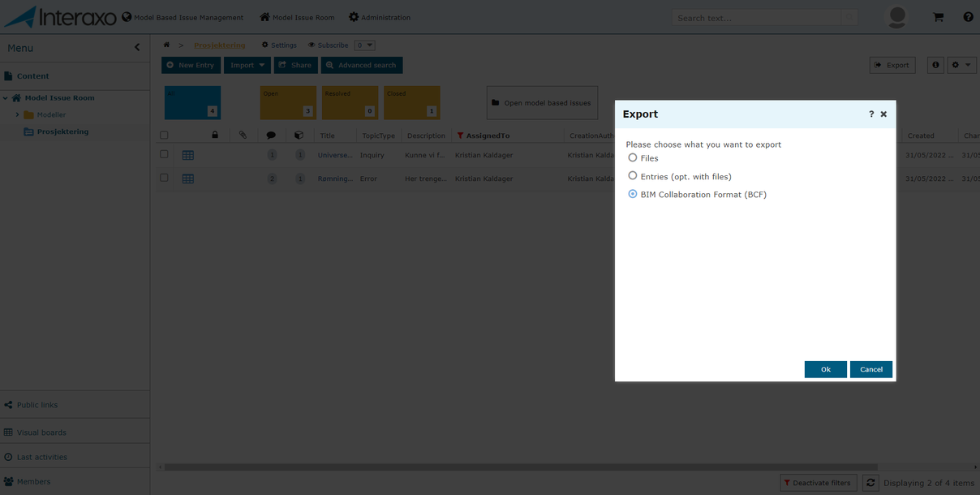The image size is (980, 495).
Task: Filter by All issues tile
Action: [192, 103]
